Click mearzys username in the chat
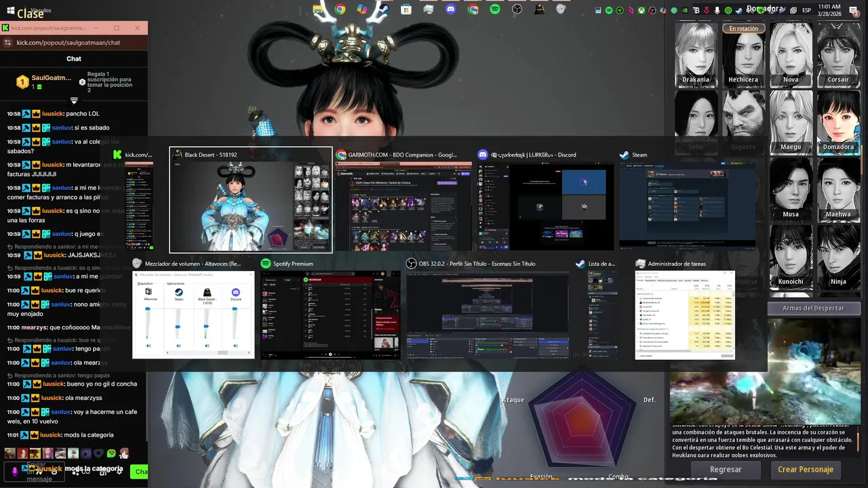This screenshot has height=488, width=868. coord(35,327)
